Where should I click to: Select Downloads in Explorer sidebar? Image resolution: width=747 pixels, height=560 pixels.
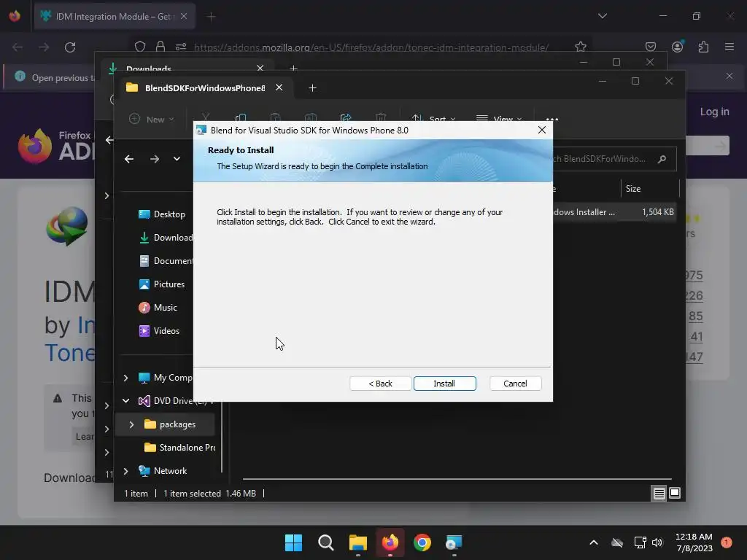click(x=166, y=238)
